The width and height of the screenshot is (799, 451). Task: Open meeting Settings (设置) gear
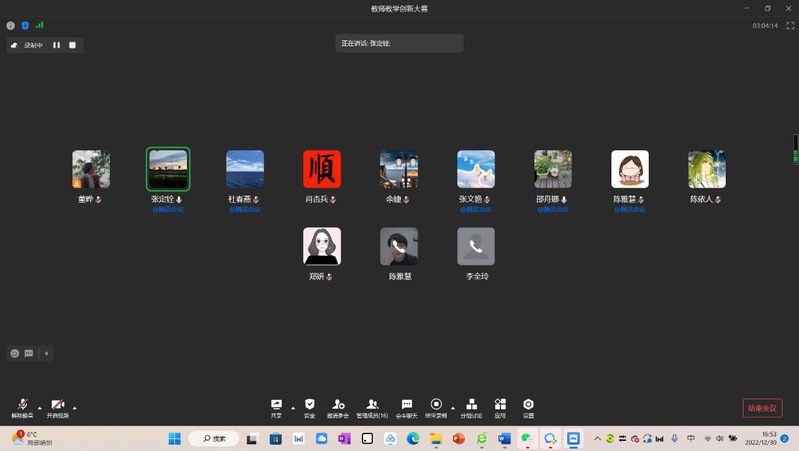click(528, 406)
